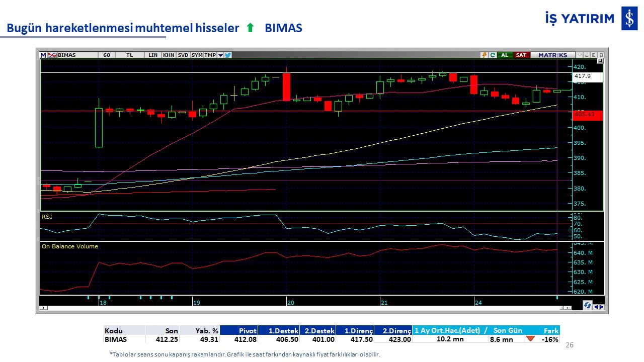Click the SVD toolbar button
Viewport: 644px width, 362px height.
pyautogui.click(x=183, y=55)
